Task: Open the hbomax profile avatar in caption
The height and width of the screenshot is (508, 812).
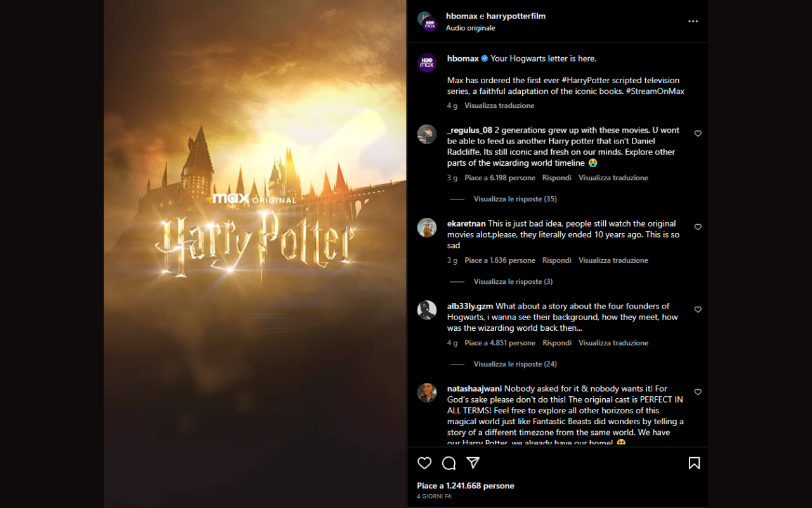Action: (x=427, y=62)
